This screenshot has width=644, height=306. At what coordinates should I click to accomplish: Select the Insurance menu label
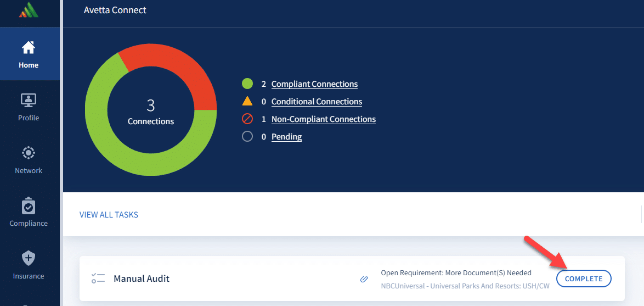pos(29,276)
